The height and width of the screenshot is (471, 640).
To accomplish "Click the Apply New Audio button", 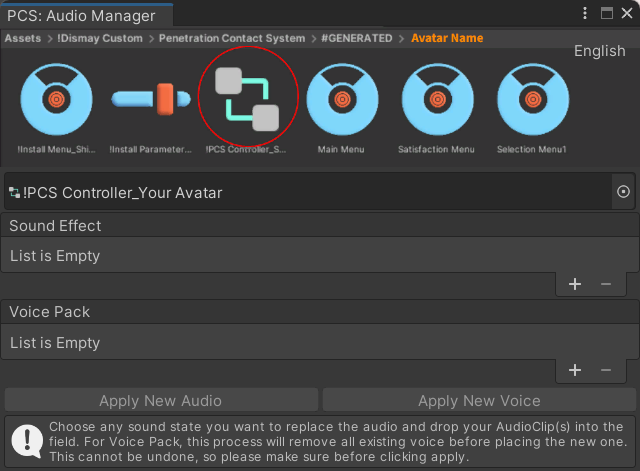I will 161,400.
